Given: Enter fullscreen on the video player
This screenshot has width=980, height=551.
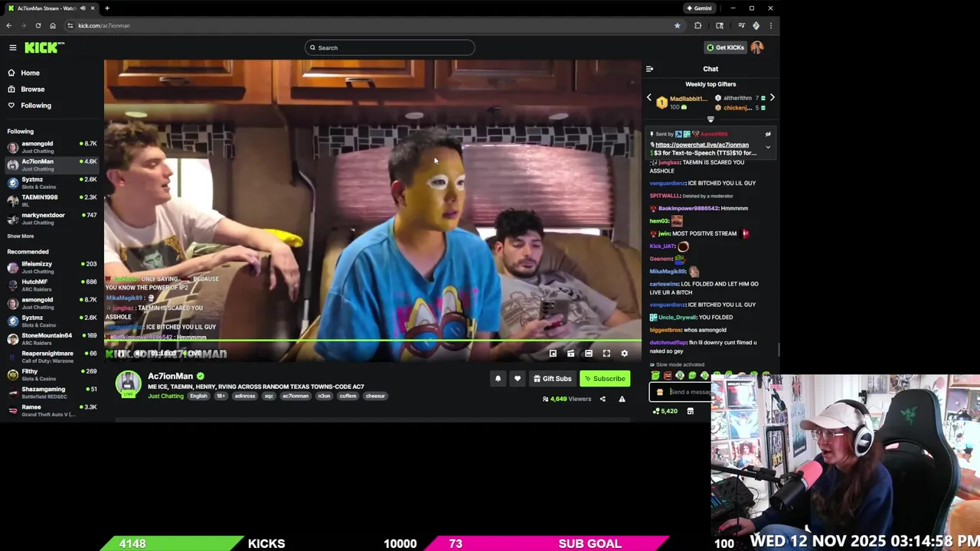Looking at the screenshot, I should coord(606,354).
